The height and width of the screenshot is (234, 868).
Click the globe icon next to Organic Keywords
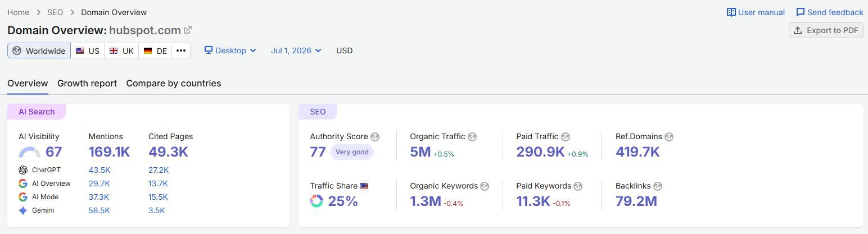tap(485, 186)
